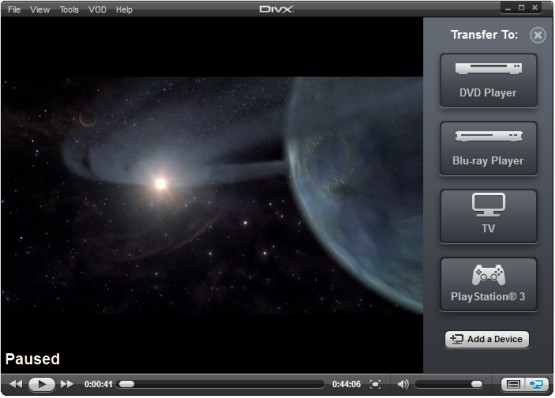Click the Play button
The image size is (555, 398).
(x=41, y=384)
